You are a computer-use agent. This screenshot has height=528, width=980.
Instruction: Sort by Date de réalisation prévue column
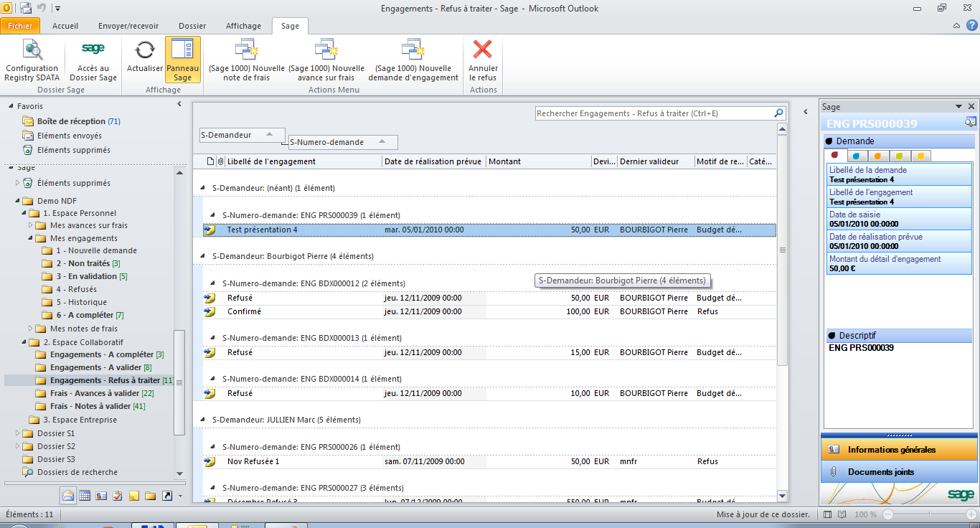click(x=433, y=161)
